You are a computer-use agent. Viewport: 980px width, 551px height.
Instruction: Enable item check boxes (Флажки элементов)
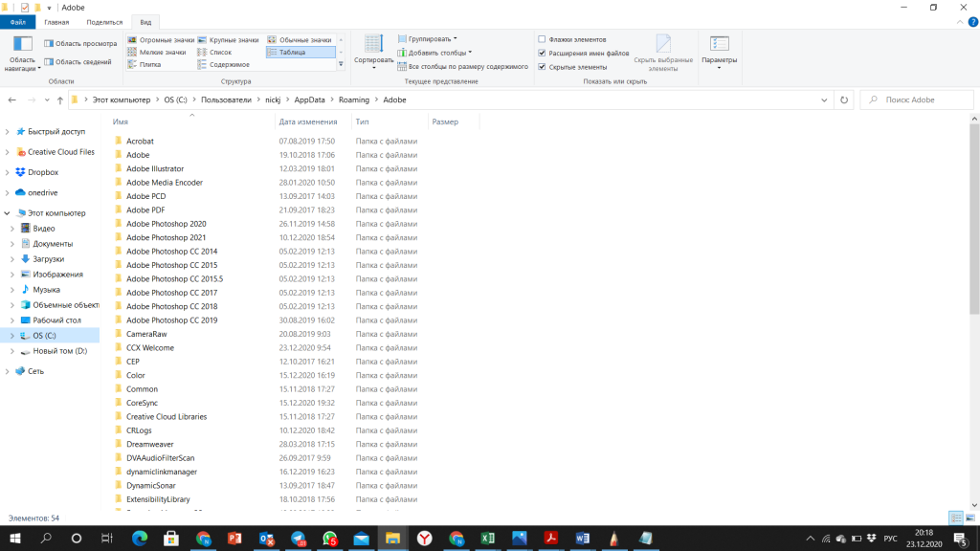tap(542, 39)
